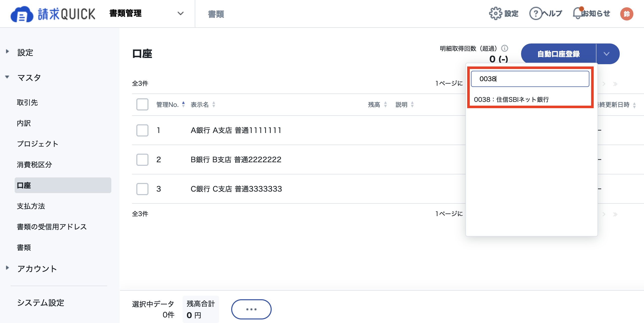Go to next page arrow in bottom pager

pos(604,214)
